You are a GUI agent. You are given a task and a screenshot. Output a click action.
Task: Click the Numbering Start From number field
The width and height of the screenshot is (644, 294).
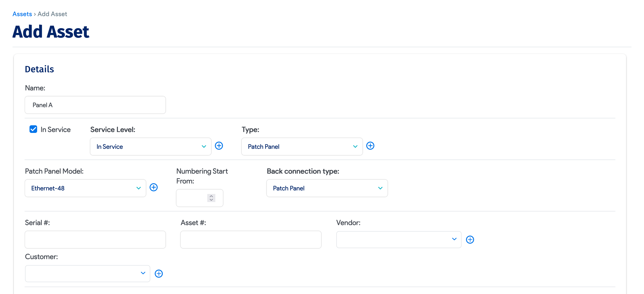(x=191, y=198)
